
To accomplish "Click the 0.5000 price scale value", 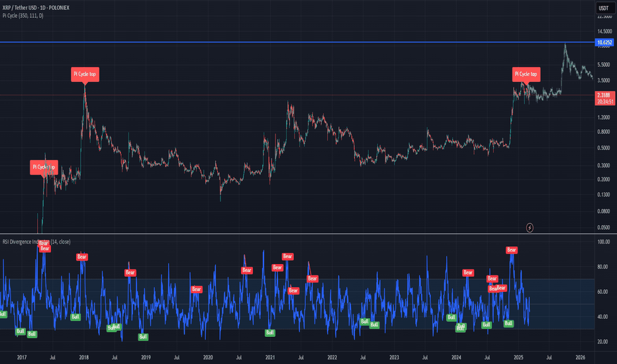I will (x=604, y=148).
